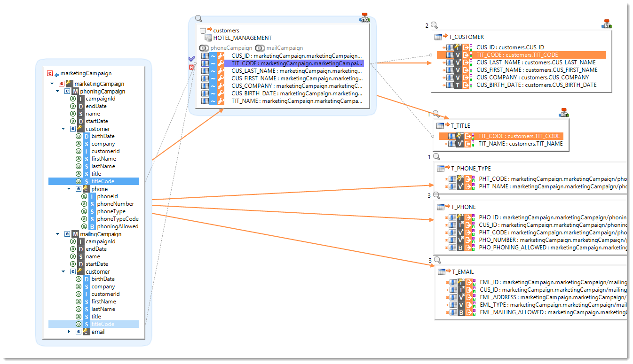633x364 pixels.
Task: Select the PHT_NAME row in T_PHONE_TYPE
Action: click(536, 186)
